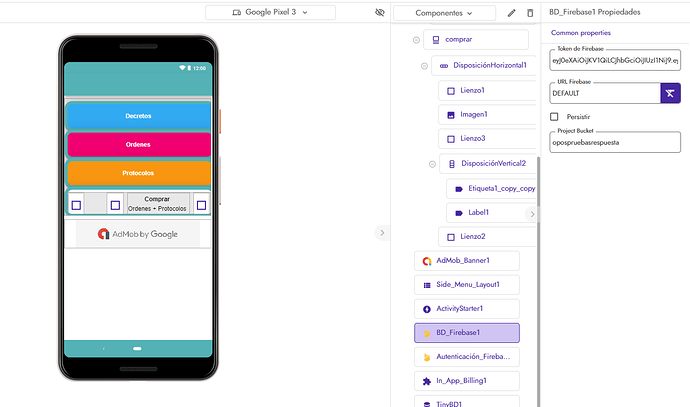Viewport: 690px width, 407px height.
Task: Open Common properties section
Action: [580, 33]
